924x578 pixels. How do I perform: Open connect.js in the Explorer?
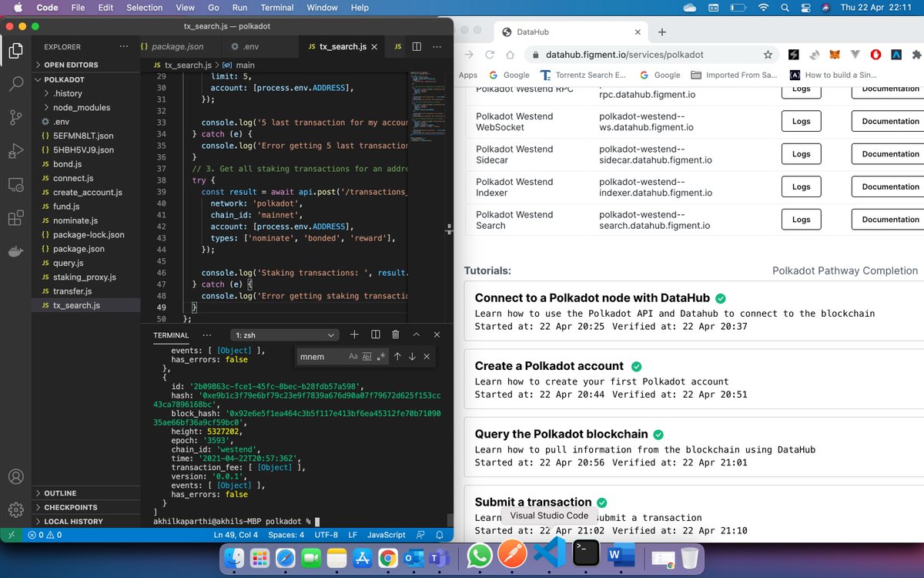click(x=85, y=178)
